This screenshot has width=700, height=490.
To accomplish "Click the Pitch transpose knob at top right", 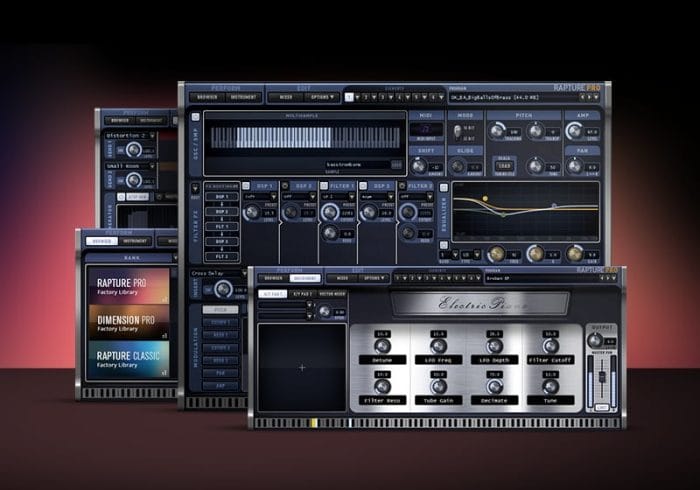I will (535, 131).
